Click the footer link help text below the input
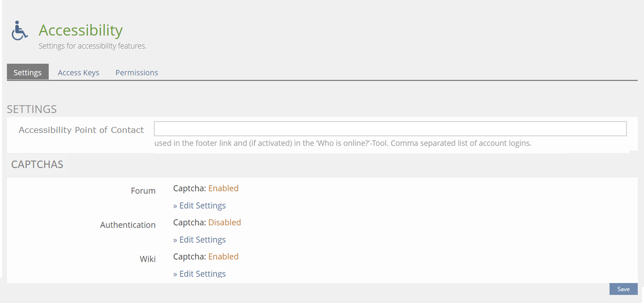644x303 pixels. pyautogui.click(x=343, y=143)
